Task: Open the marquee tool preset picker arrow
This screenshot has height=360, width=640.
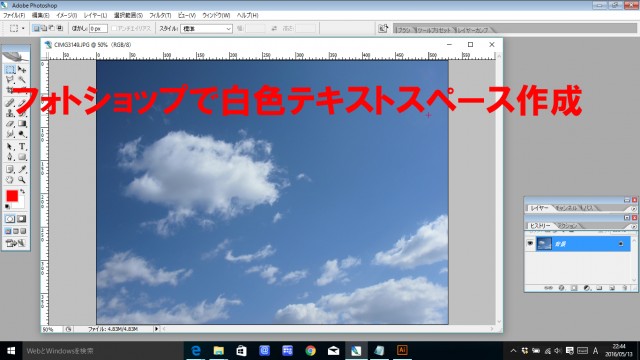Action: coord(23,28)
